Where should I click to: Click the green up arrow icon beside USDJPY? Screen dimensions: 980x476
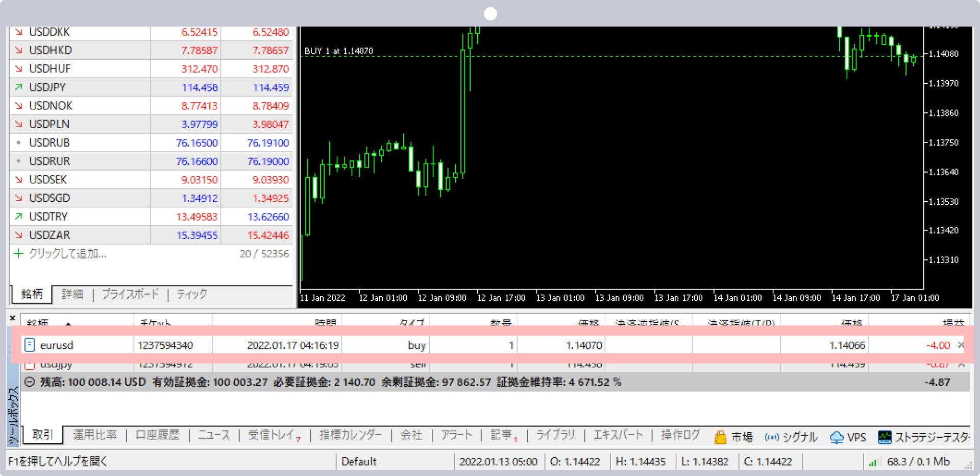coord(18,87)
